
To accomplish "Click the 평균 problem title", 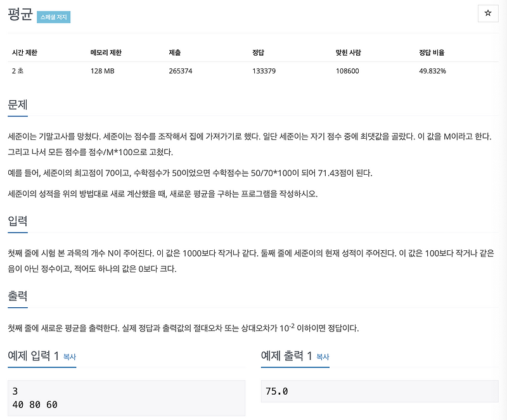I will click(20, 16).
